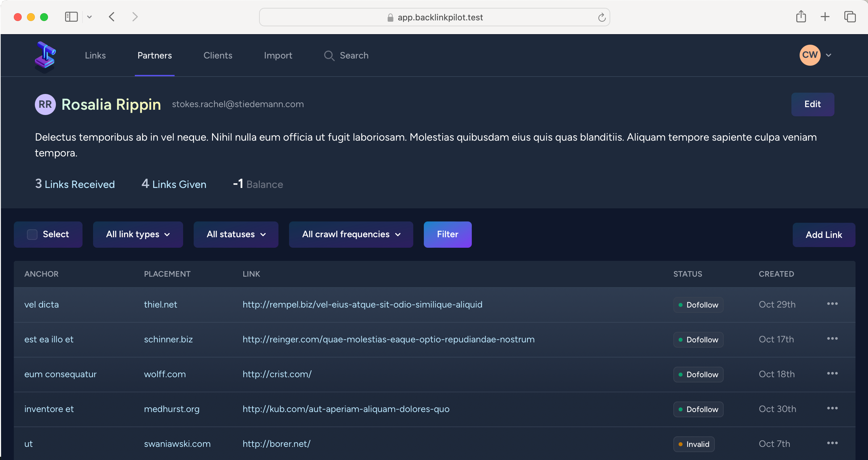This screenshot has width=868, height=460.
Task: Go forward with the Safari forward arrow
Action: click(x=135, y=17)
